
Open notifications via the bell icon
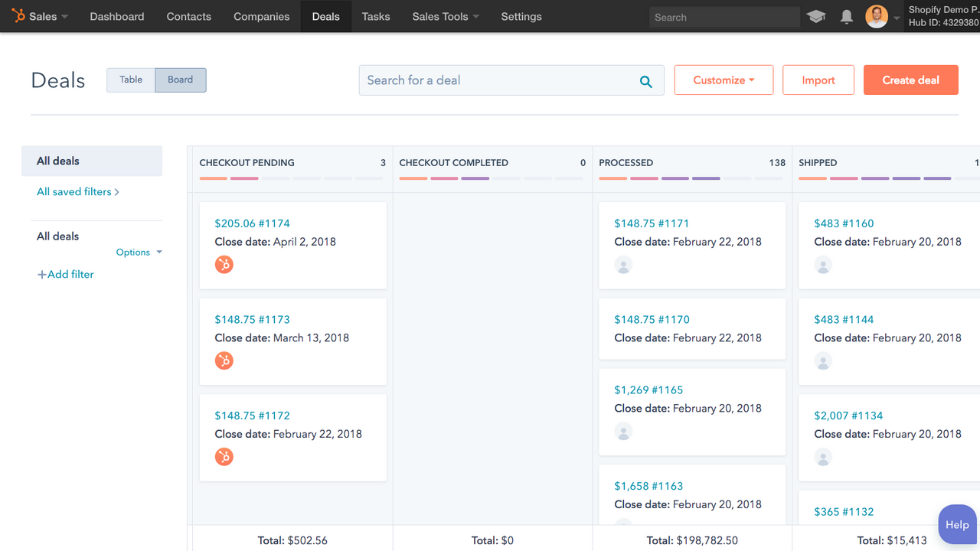coord(846,16)
